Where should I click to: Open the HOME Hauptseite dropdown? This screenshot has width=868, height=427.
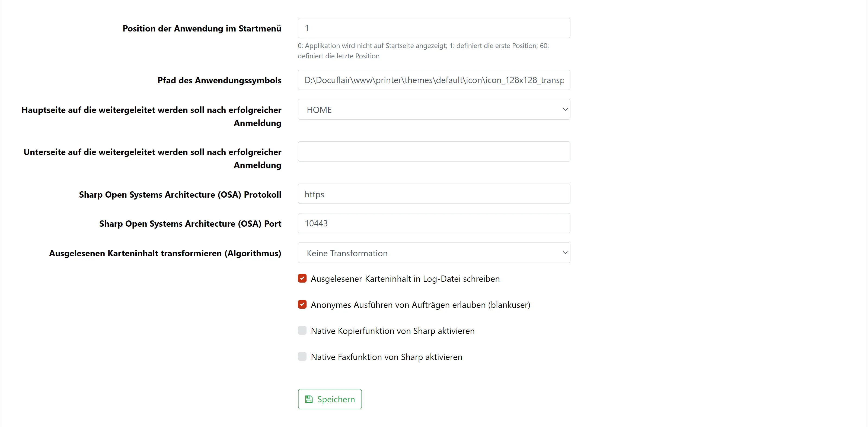[x=433, y=110]
